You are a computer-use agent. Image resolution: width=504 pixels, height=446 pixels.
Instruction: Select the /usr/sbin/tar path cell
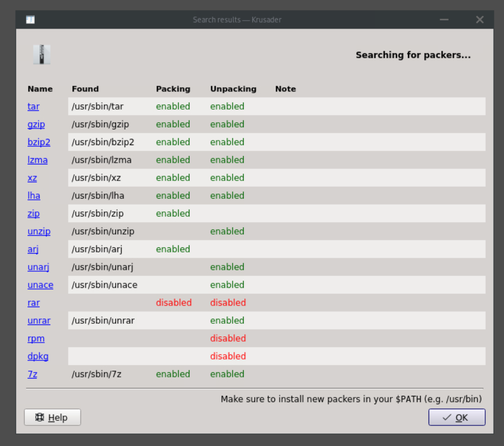click(x=98, y=106)
